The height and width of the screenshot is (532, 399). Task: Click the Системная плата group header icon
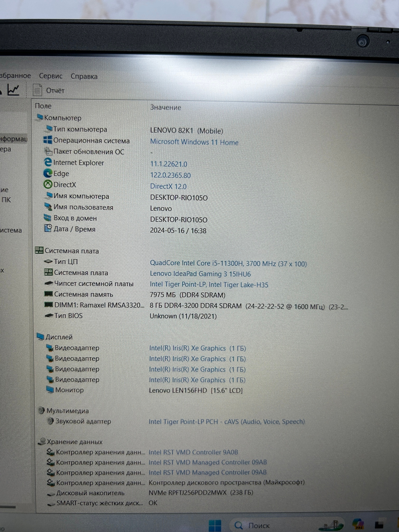(x=39, y=250)
